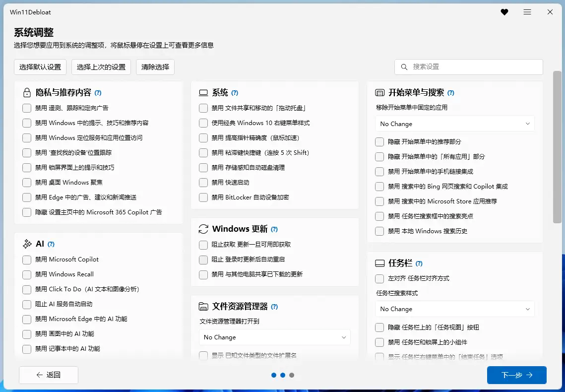Click the second page indicator dot
The image size is (565, 392).
point(283,375)
